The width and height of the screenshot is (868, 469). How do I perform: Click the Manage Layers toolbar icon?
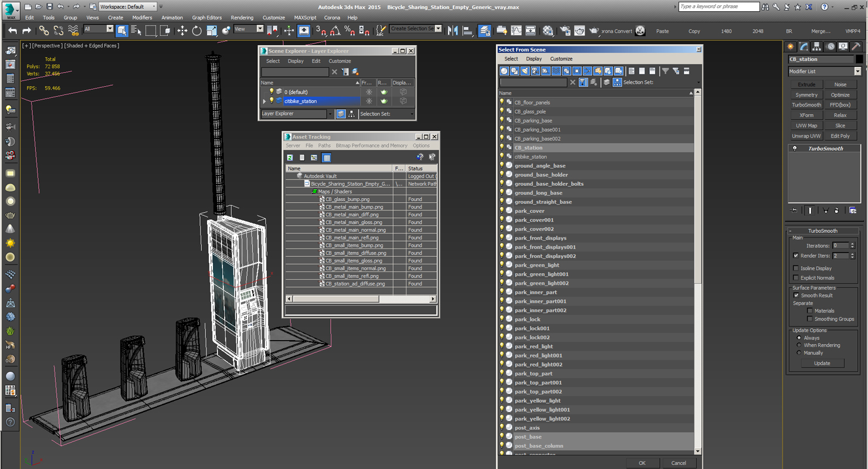tap(484, 30)
